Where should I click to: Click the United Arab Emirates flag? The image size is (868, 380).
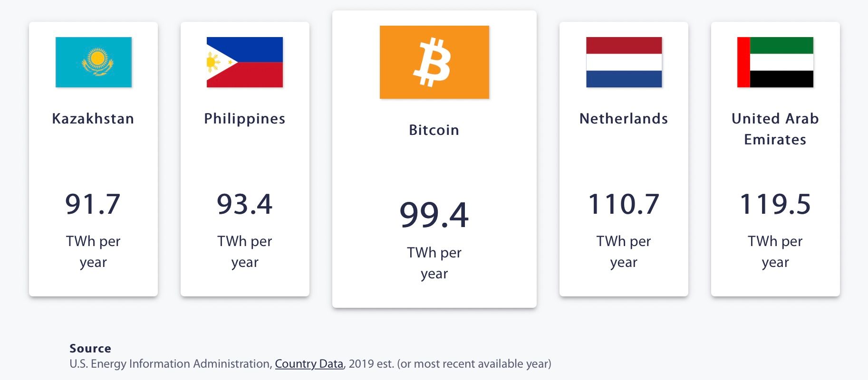coord(775,62)
